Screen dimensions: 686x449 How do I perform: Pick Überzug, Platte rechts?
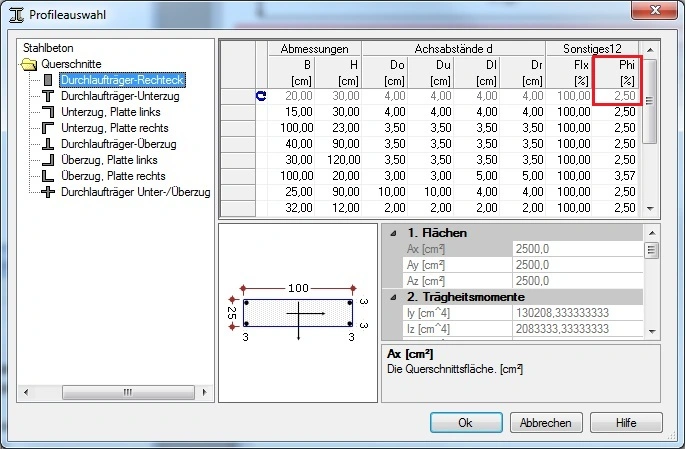click(113, 176)
